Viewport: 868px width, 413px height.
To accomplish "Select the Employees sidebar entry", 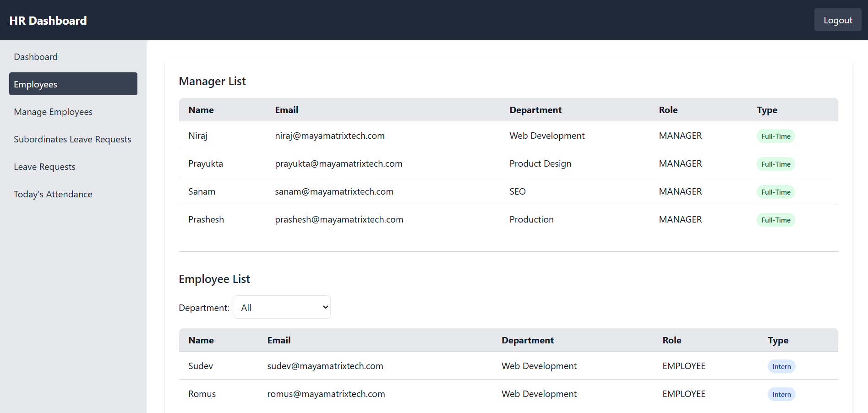I will click(35, 84).
